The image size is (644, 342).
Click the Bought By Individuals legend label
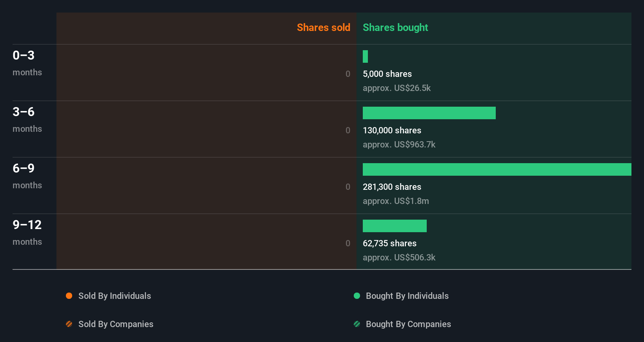407,296
